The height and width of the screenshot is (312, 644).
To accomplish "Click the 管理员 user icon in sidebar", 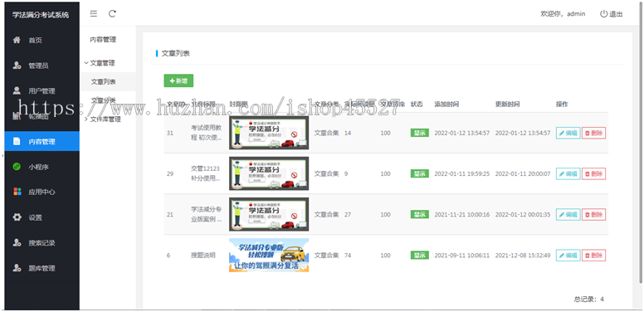I will tap(17, 66).
